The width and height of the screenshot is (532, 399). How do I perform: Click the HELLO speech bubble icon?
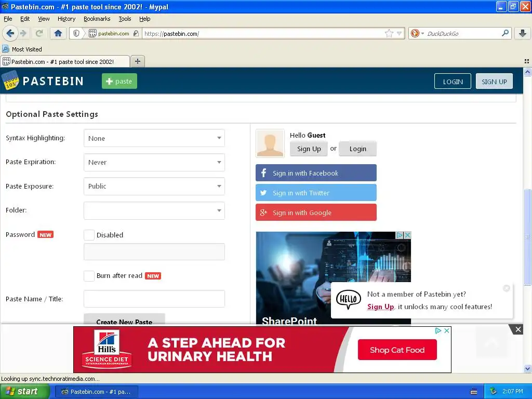point(348,299)
